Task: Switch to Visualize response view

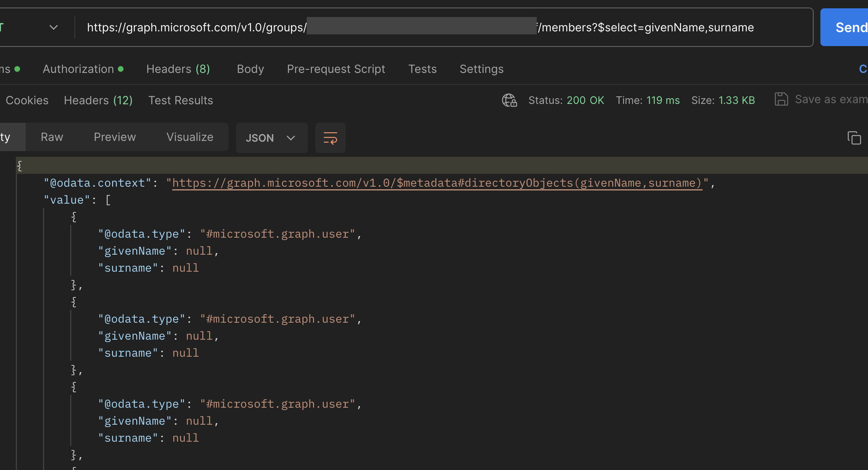Action: [x=190, y=137]
